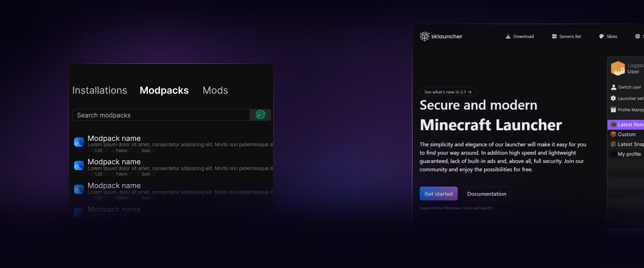Image resolution: width=644 pixels, height=268 pixels.
Task: Click "See what's new in 3.1" link
Action: pos(448,92)
